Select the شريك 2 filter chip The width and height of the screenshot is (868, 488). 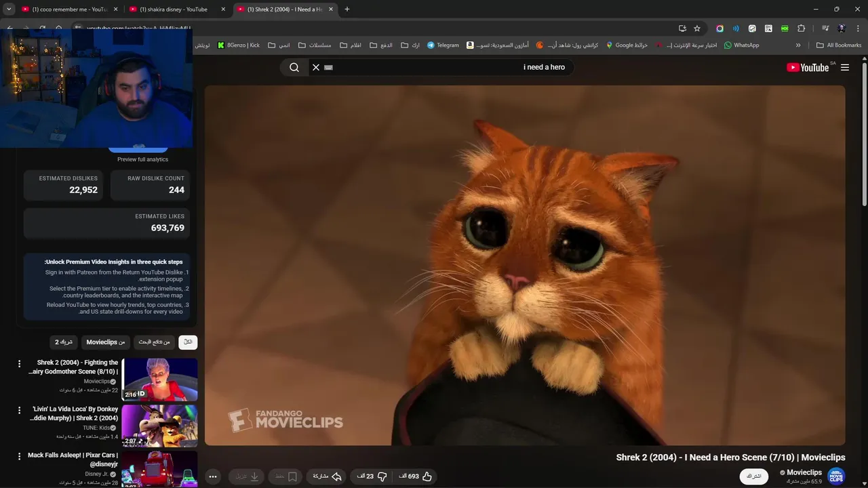click(x=64, y=342)
